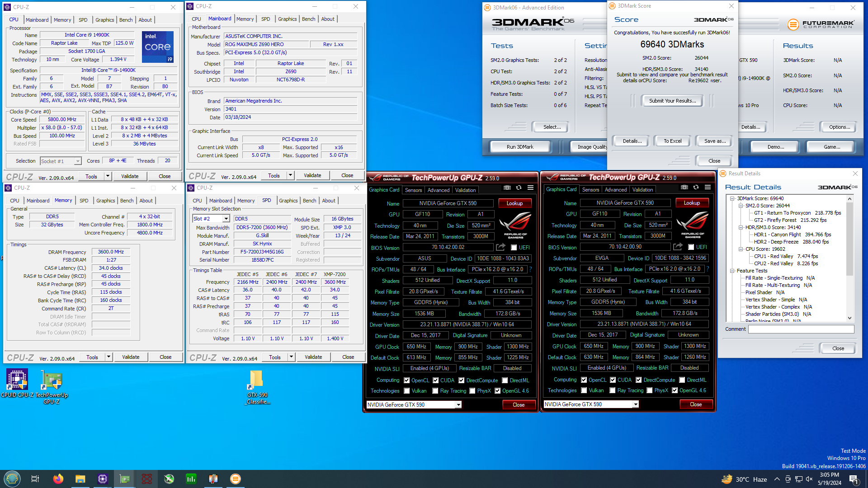The width and height of the screenshot is (868, 488).
Task: Click the Run 3DMark button
Action: click(520, 147)
